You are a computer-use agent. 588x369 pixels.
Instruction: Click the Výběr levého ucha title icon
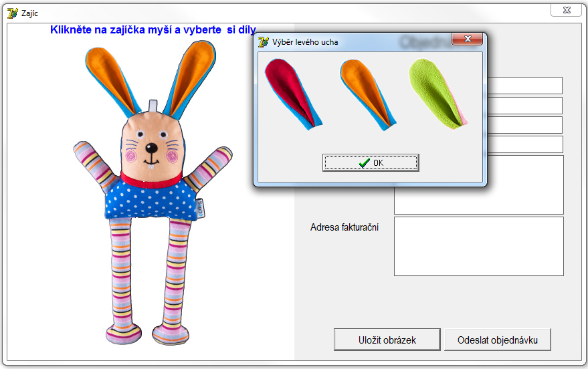tap(264, 42)
